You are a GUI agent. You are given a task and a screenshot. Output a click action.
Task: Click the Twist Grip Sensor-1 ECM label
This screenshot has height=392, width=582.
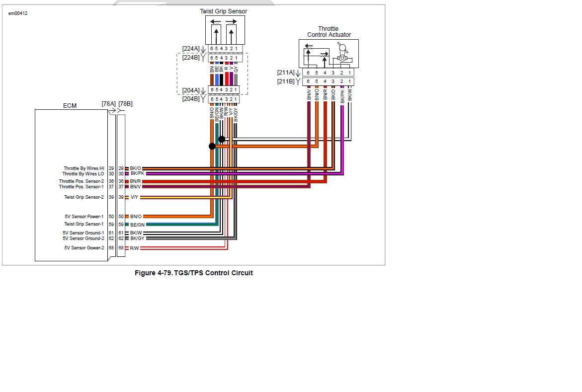(84, 224)
